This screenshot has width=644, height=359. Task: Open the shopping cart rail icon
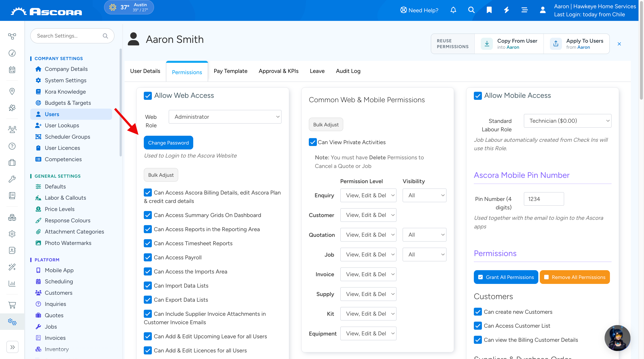coord(12,305)
